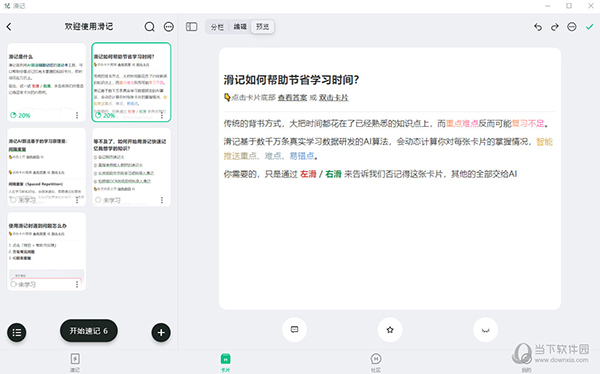Open search in the card list header

coord(150,27)
